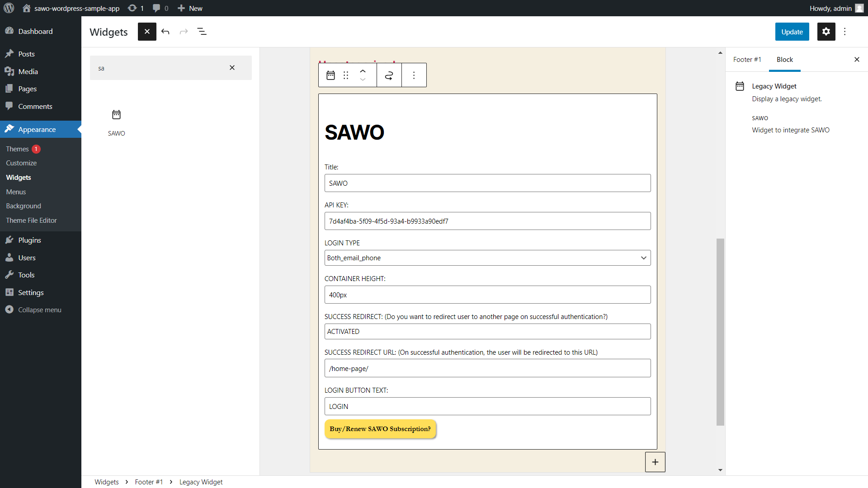This screenshot has height=488, width=868.
Task: Click the move to widget area icon
Action: (389, 75)
